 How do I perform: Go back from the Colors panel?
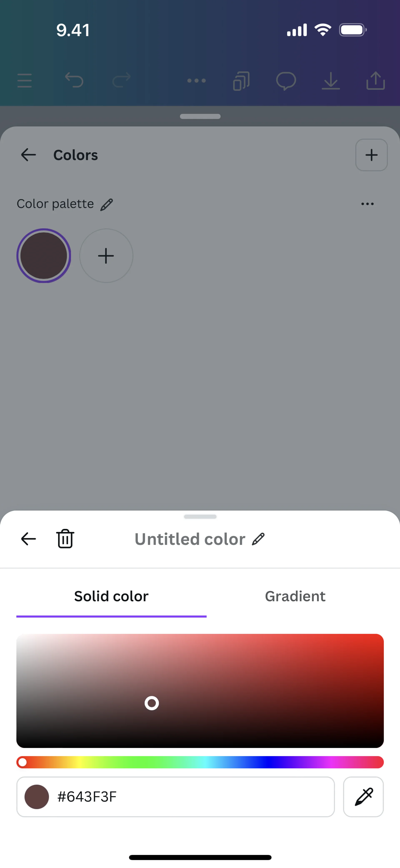tap(28, 155)
